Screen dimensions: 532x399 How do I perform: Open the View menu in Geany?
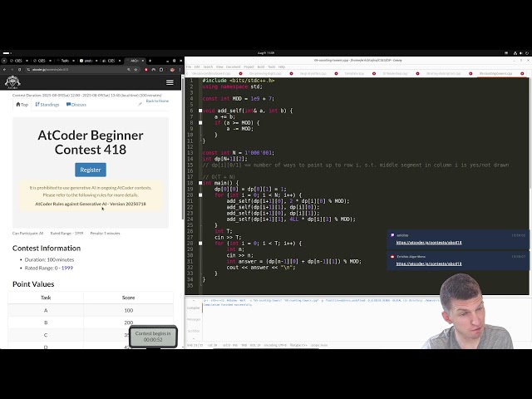219,66
